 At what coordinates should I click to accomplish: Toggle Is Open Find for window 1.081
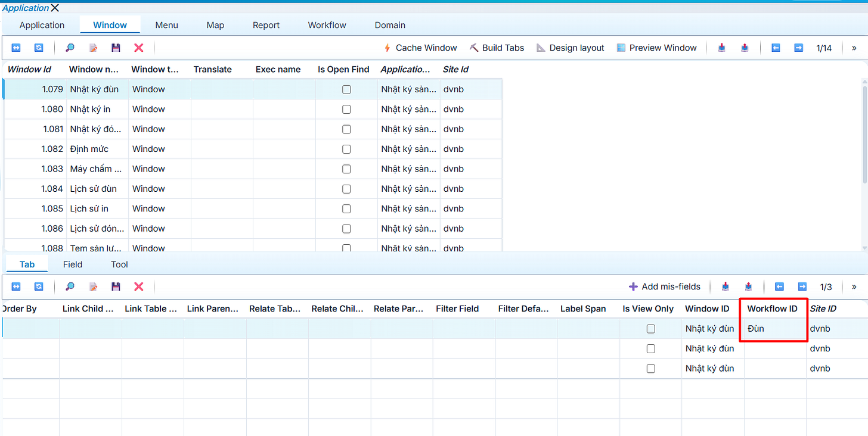[346, 129]
